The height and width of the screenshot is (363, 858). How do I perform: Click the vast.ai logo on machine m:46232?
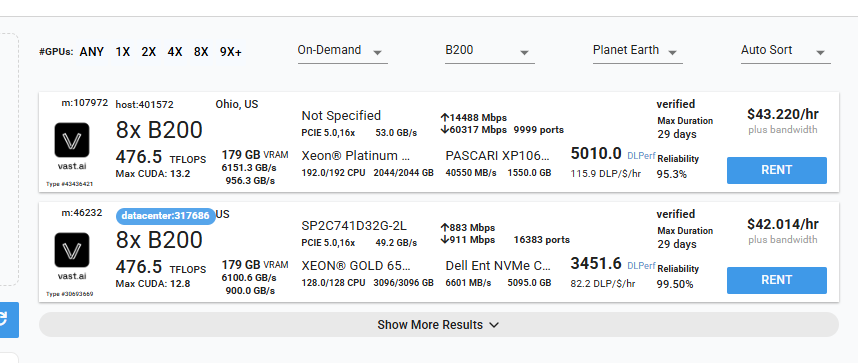(x=72, y=250)
